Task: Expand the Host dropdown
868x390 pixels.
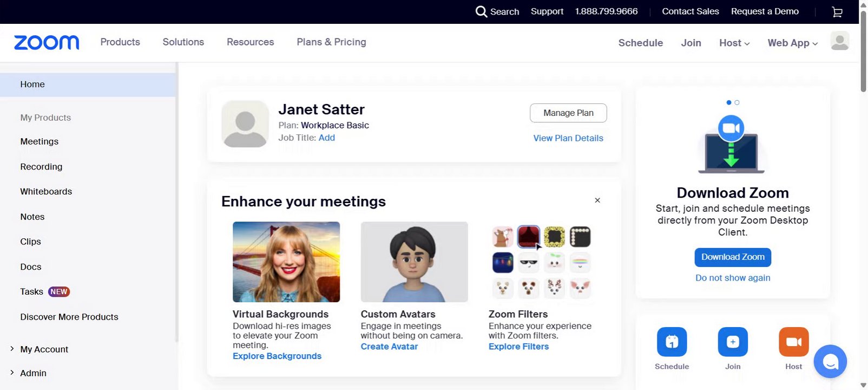Action: (734, 43)
